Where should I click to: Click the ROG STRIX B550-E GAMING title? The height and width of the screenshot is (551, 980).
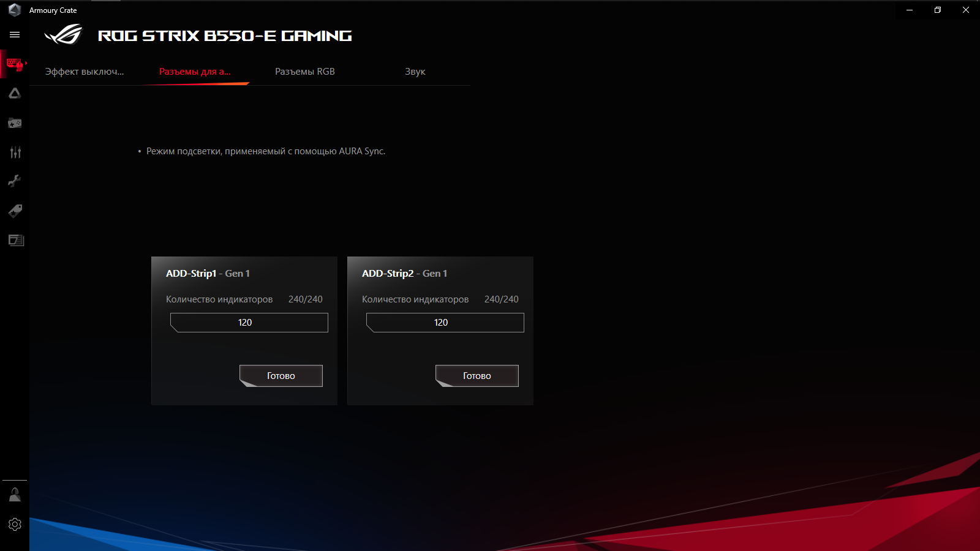pos(225,36)
